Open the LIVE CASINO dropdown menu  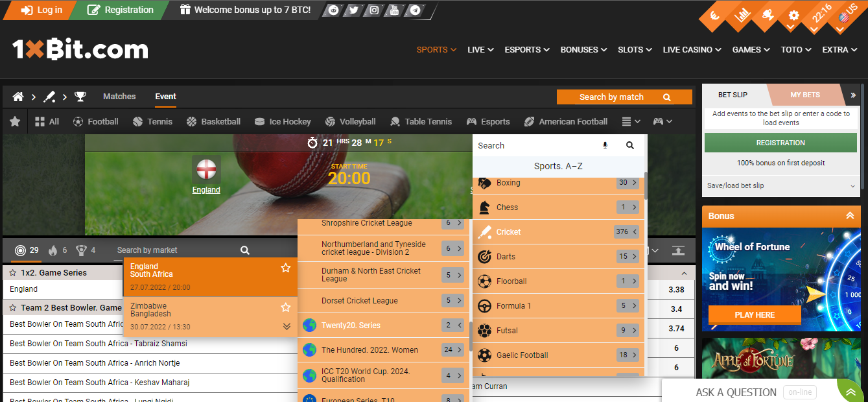[692, 50]
